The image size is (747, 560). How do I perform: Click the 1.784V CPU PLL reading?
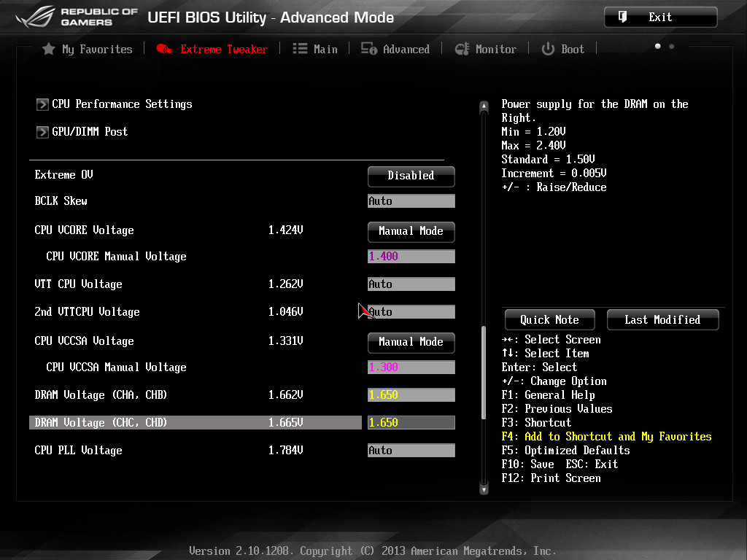tap(286, 451)
